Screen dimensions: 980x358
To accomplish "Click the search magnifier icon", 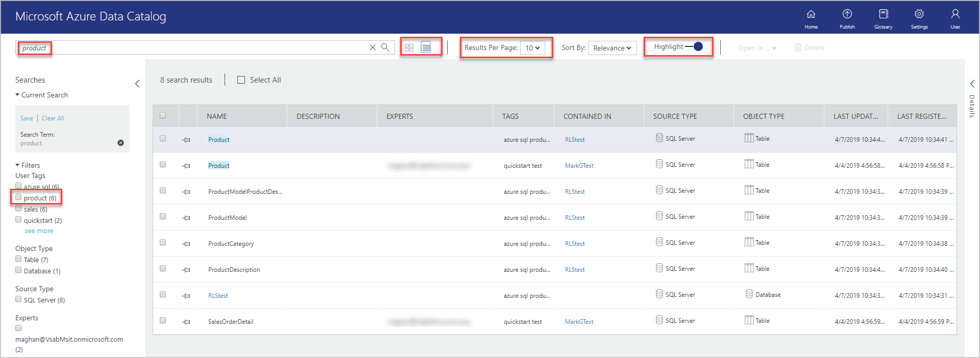I will tap(385, 47).
